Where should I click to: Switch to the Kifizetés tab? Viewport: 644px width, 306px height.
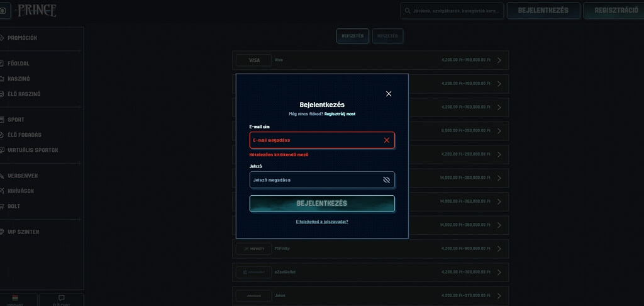pyautogui.click(x=387, y=36)
